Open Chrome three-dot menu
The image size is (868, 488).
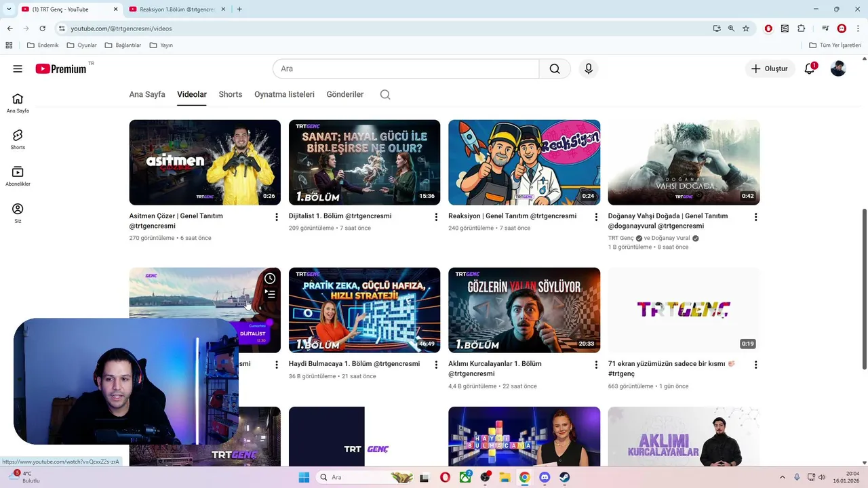pyautogui.click(x=857, y=28)
